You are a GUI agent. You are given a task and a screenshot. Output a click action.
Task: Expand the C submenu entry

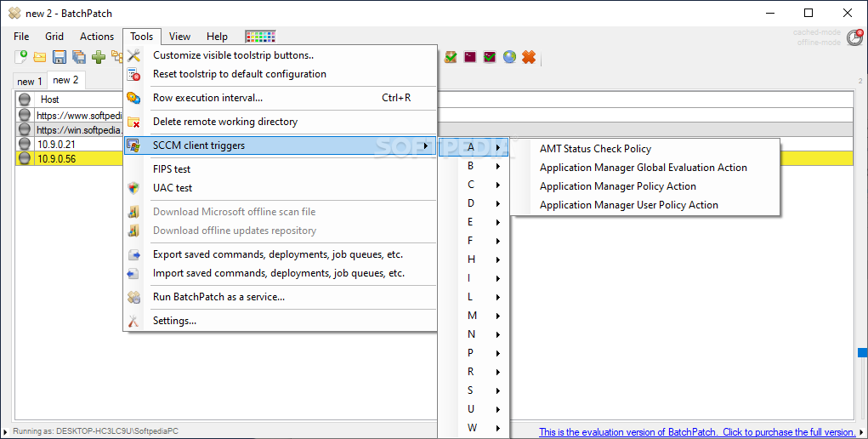[474, 185]
